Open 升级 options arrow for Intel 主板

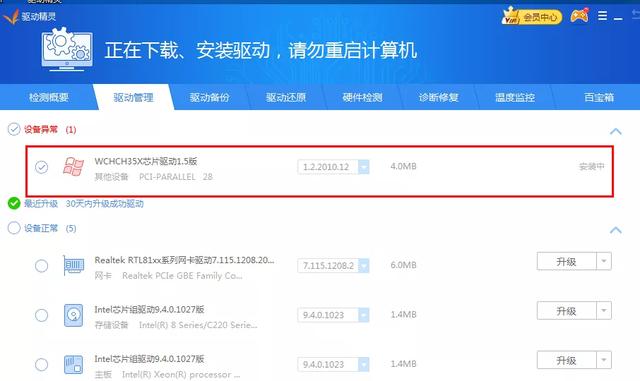(x=604, y=360)
